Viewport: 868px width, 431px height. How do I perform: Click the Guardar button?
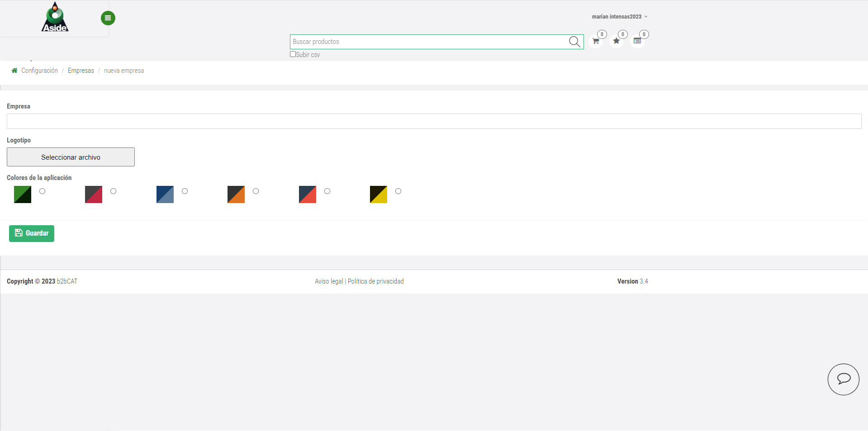point(32,233)
